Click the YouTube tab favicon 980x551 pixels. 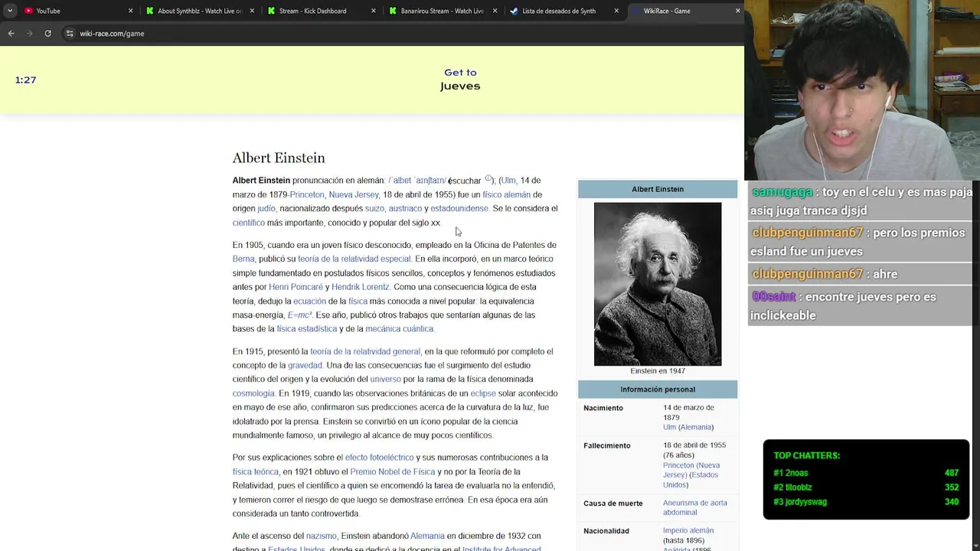(28, 11)
